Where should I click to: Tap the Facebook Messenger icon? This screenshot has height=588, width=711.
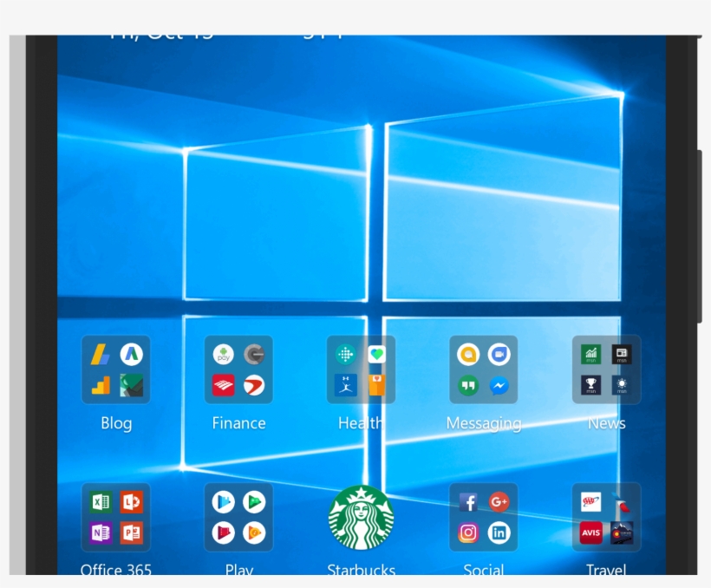coord(499,385)
